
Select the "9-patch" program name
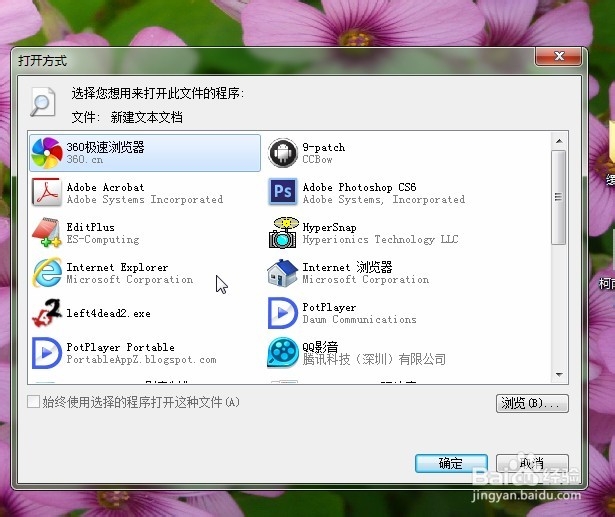click(x=324, y=147)
